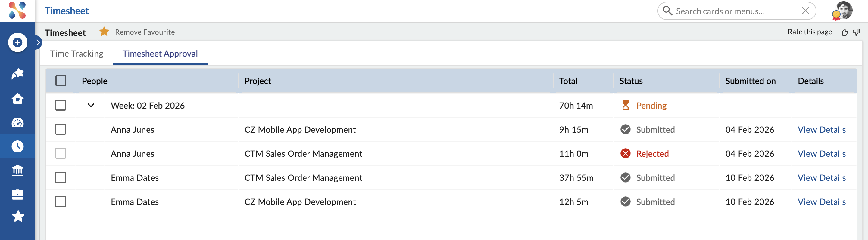Go to the home icon in sidebar
868x240 pixels.
(x=17, y=99)
